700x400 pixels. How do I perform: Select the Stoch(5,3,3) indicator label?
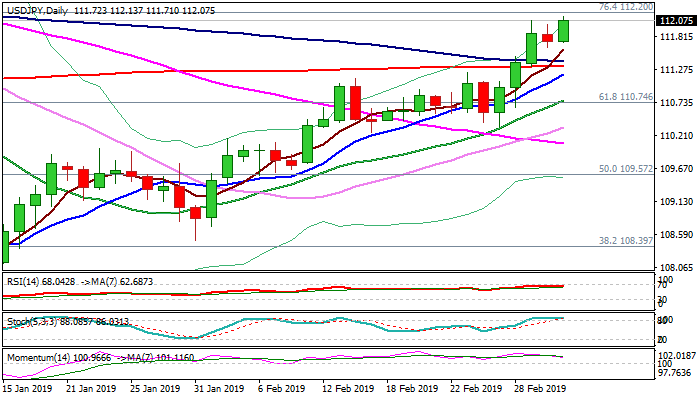[x=28, y=321]
